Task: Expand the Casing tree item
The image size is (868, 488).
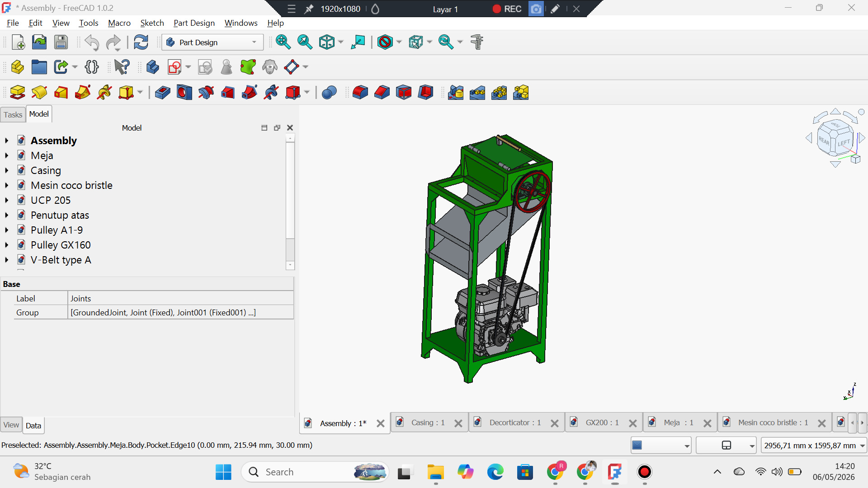Action: click(7, 170)
